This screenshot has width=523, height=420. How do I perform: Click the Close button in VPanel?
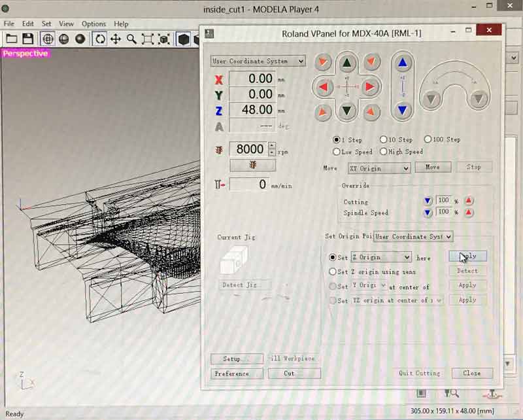[x=472, y=373]
